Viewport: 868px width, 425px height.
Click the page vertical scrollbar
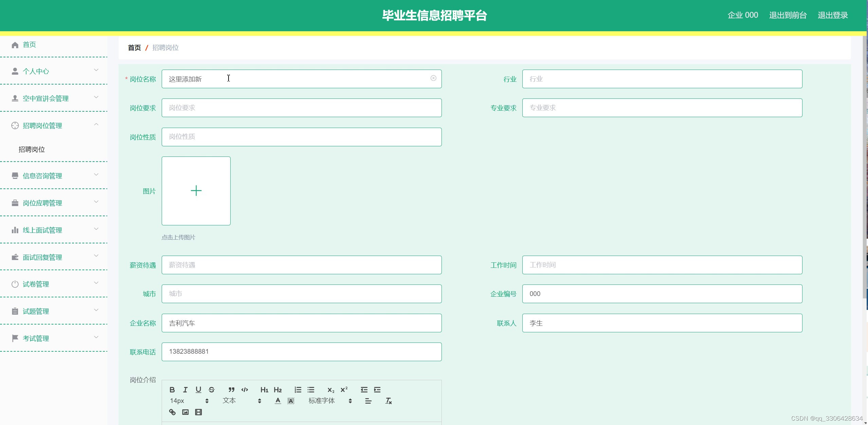[x=865, y=167]
